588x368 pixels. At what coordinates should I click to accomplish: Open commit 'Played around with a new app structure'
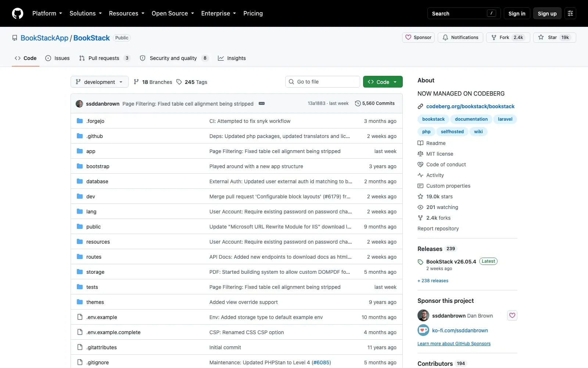256,166
